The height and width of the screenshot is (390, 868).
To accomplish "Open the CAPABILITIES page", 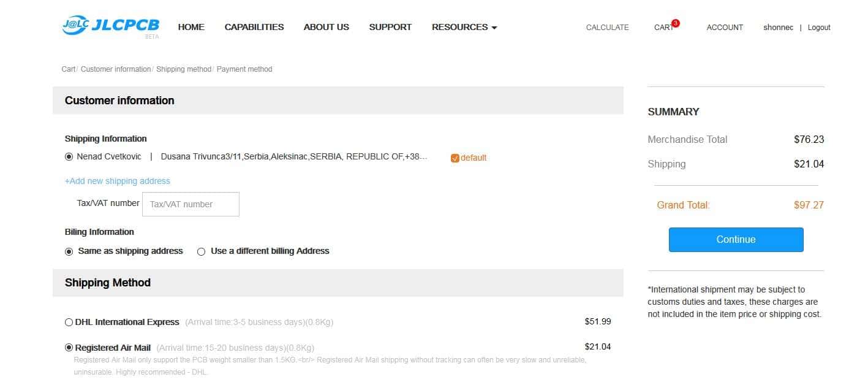I will tap(254, 27).
